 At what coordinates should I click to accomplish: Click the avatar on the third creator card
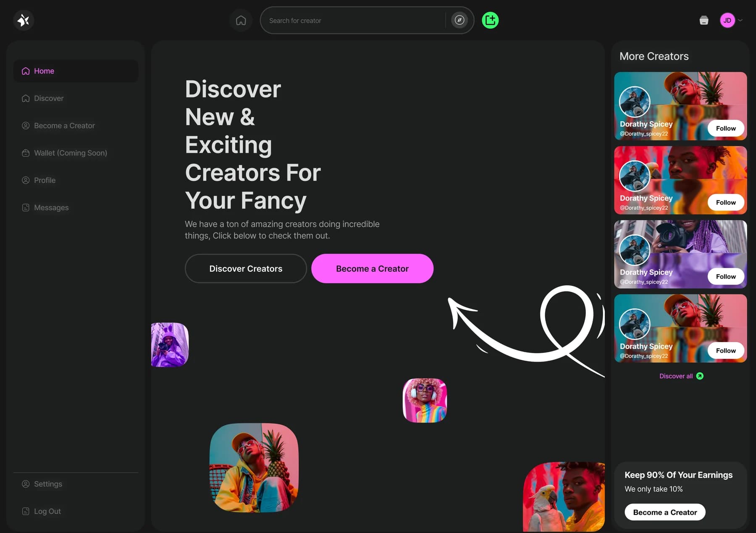pos(635,250)
